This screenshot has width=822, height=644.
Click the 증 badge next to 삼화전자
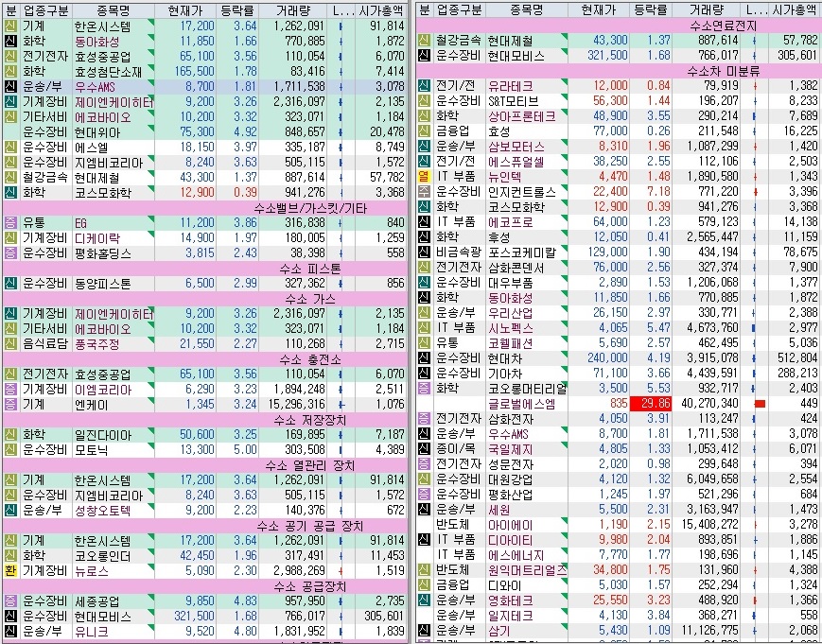tap(424, 419)
